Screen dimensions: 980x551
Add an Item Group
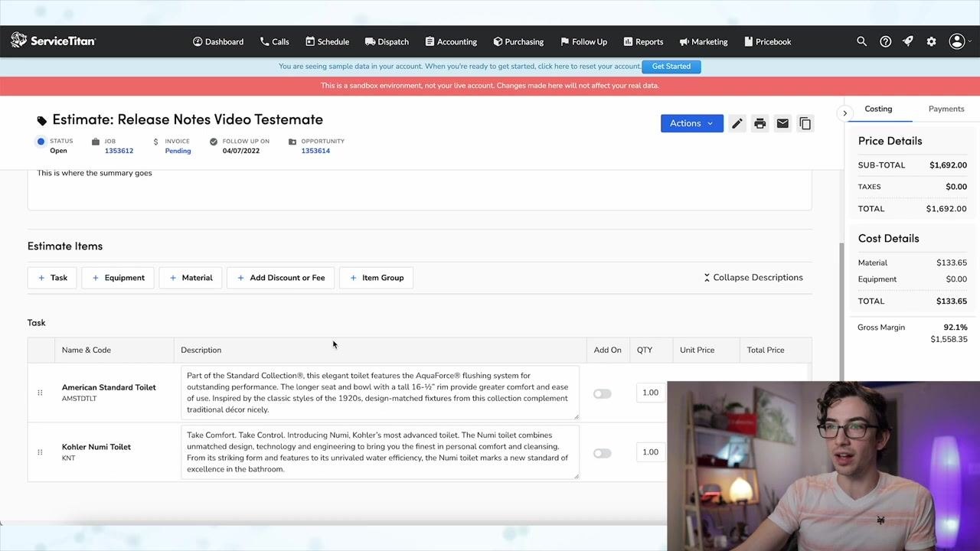click(376, 278)
